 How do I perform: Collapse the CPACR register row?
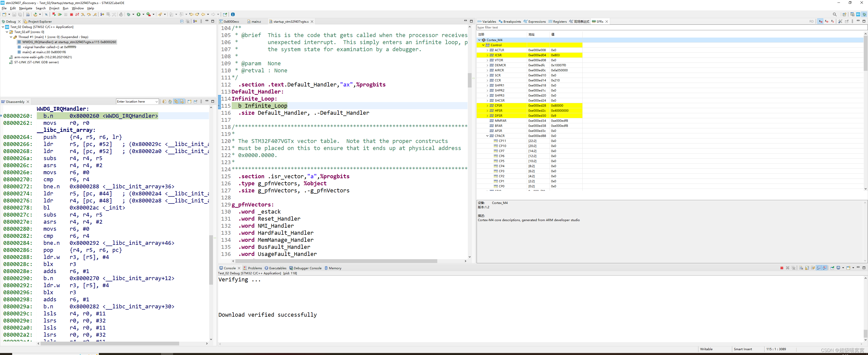coord(487,136)
